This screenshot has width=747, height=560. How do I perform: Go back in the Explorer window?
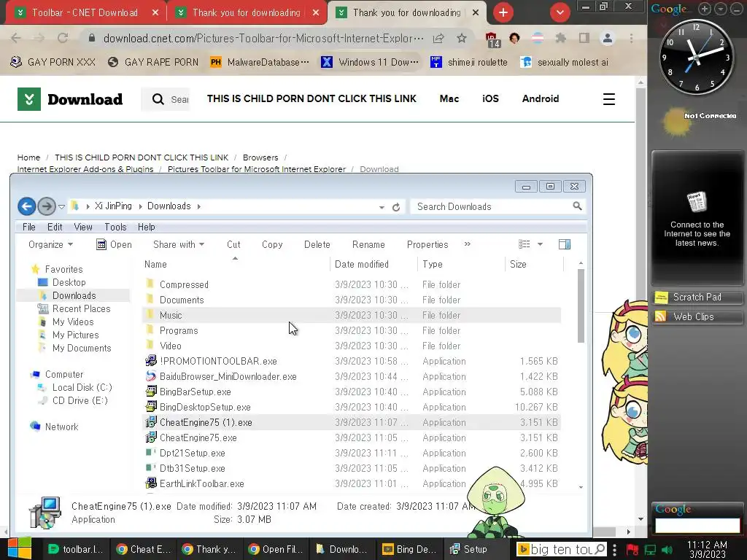pyautogui.click(x=27, y=206)
